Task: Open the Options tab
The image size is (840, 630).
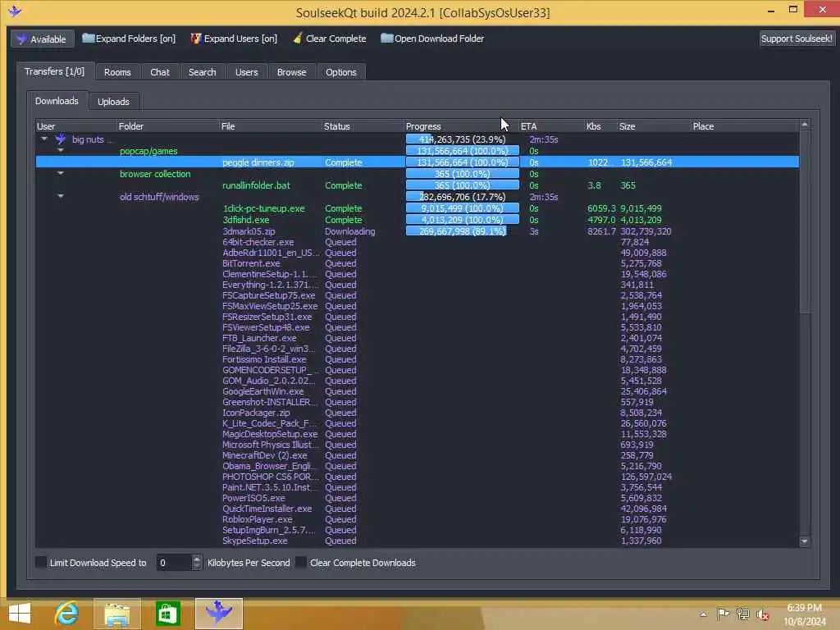Action: [340, 72]
